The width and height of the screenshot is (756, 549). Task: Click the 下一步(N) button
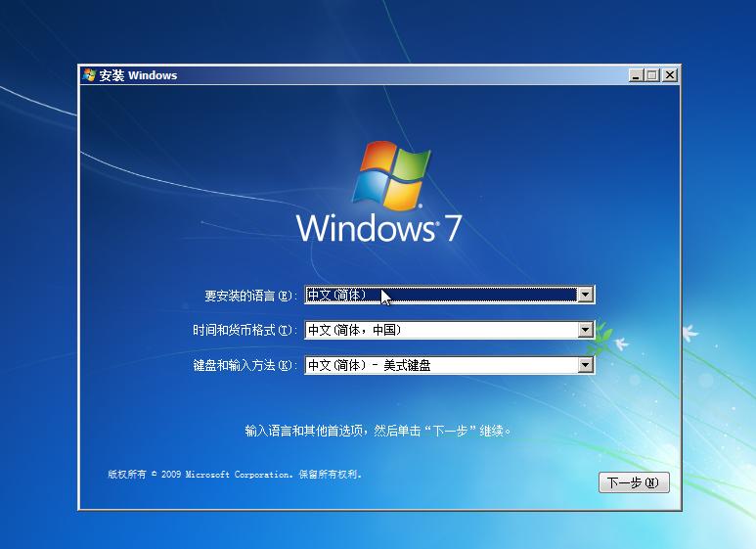point(634,482)
